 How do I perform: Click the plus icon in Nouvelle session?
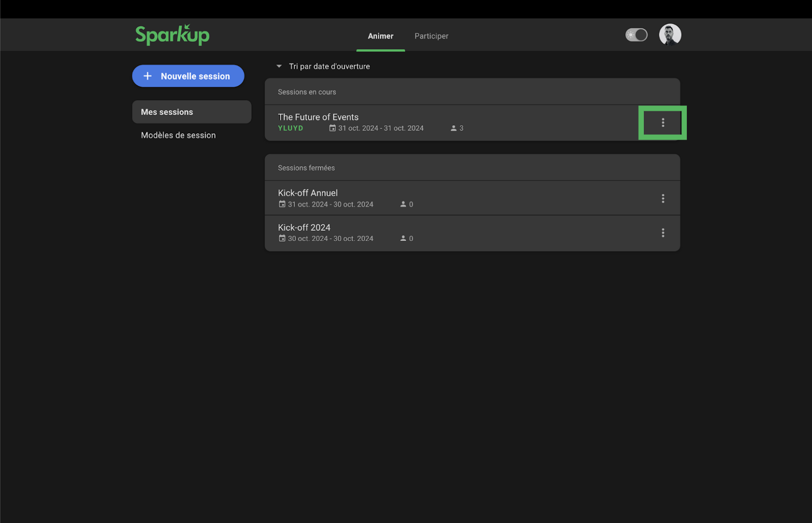click(148, 76)
